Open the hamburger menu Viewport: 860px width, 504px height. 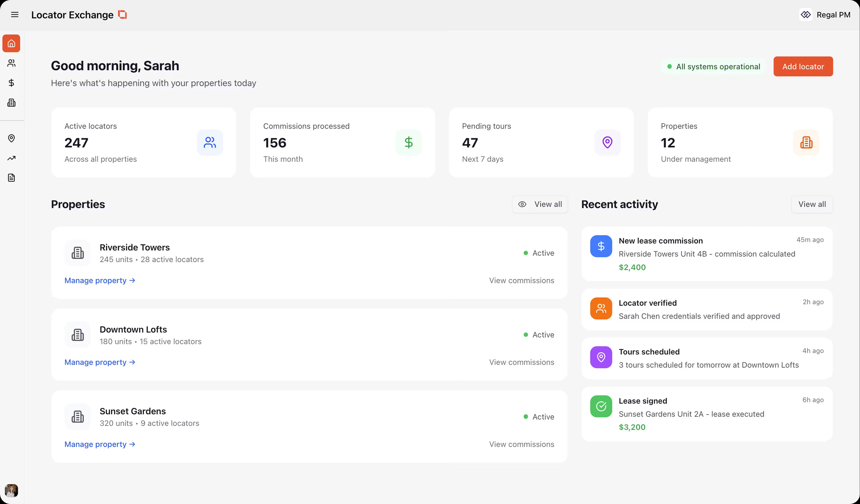15,15
